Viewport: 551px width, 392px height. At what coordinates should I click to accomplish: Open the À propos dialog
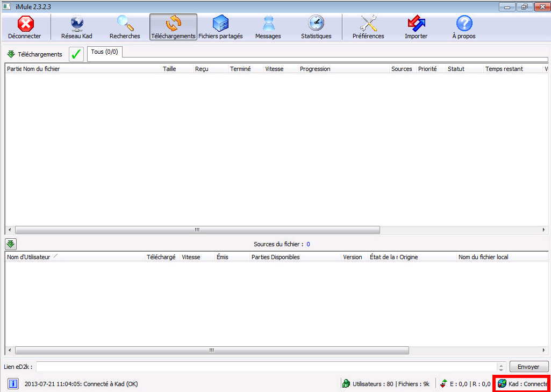[x=464, y=27]
